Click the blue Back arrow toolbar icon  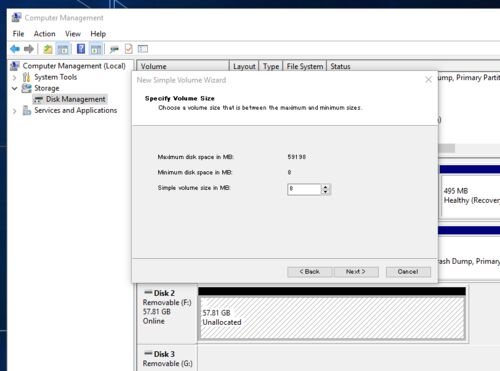click(15, 49)
